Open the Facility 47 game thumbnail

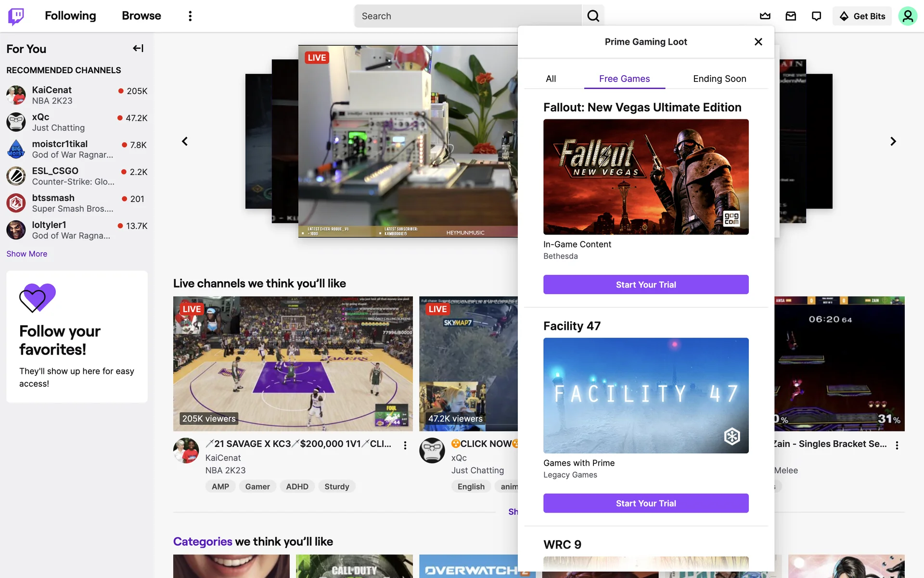pyautogui.click(x=646, y=395)
